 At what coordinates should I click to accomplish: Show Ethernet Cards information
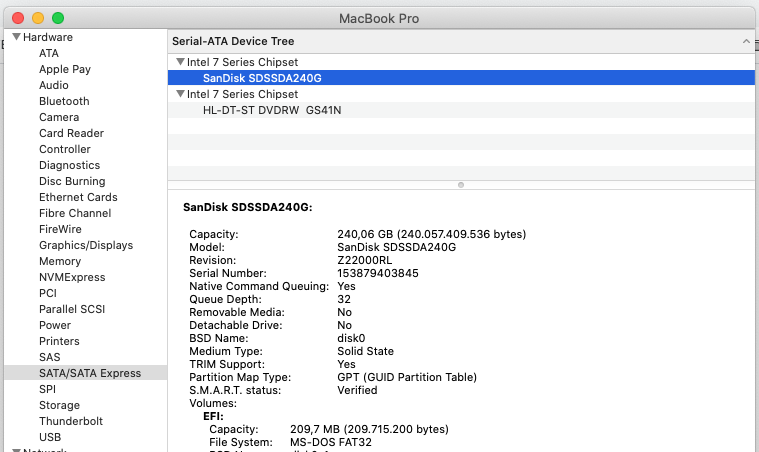(78, 197)
